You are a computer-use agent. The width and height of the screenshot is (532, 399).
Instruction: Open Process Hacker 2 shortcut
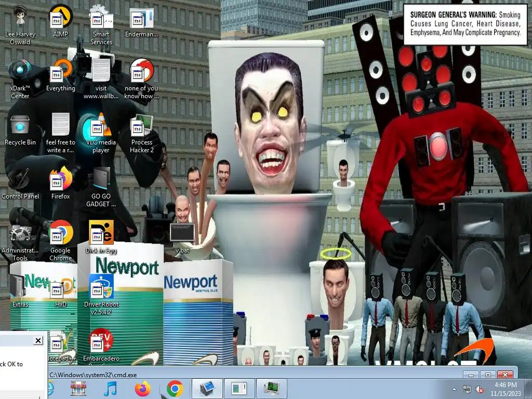tap(141, 134)
